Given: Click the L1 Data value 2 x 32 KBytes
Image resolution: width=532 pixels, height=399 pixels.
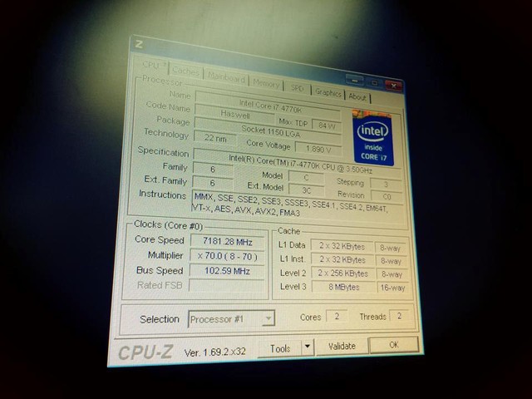Looking at the screenshot, I should click(342, 246).
